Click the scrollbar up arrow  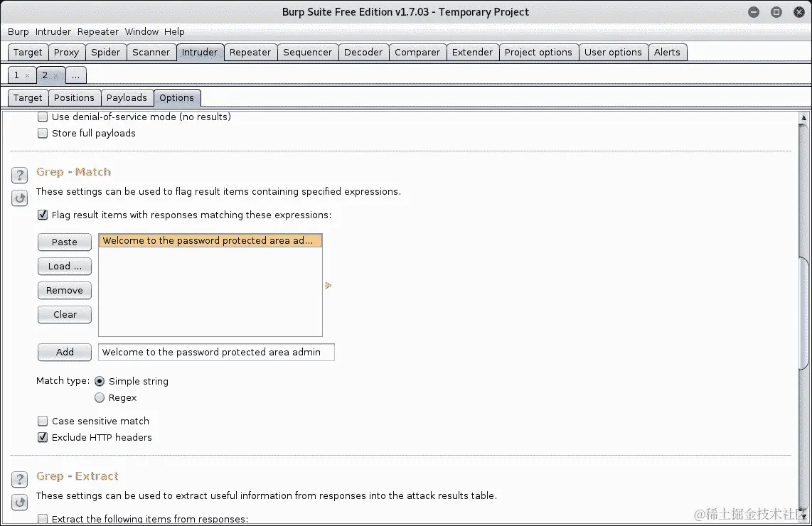[x=803, y=118]
